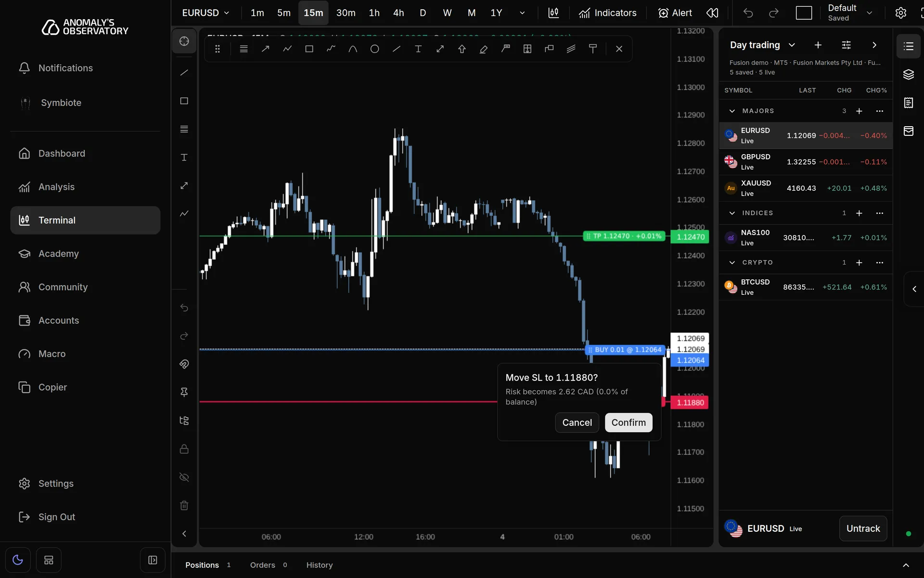
Task: Open the Day trading watchlist dropdown
Action: coord(762,45)
